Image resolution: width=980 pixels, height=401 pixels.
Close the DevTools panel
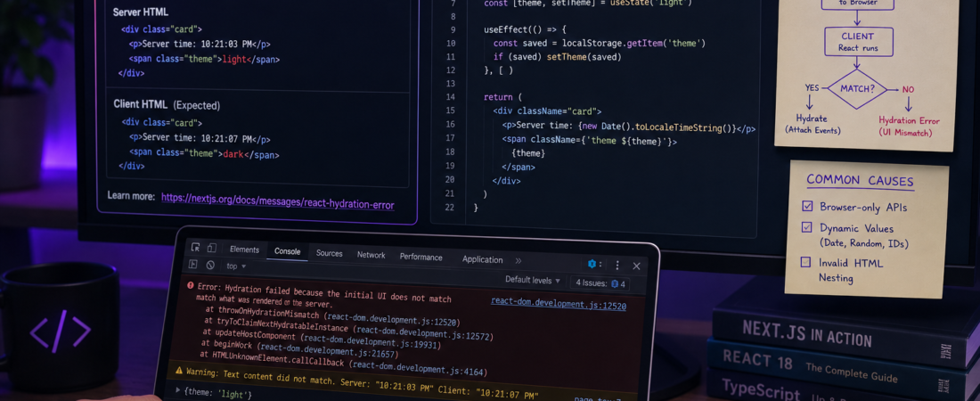636,266
